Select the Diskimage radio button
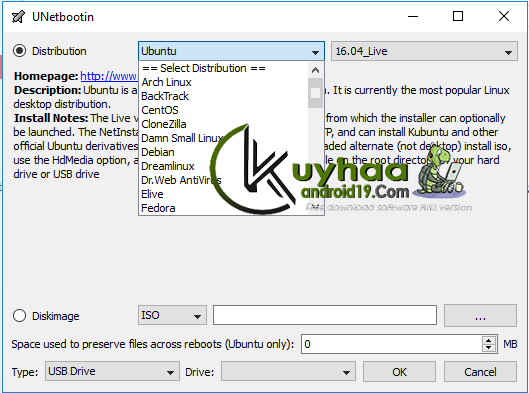This screenshot has height=393, width=529. [x=20, y=316]
